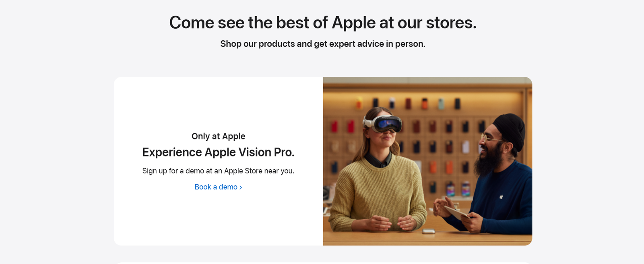Click the Vision Pro headset on the woman

pos(384,123)
